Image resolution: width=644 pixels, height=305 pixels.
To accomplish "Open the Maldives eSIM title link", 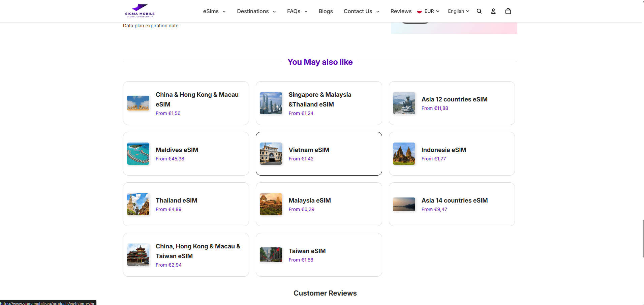I will [x=177, y=150].
